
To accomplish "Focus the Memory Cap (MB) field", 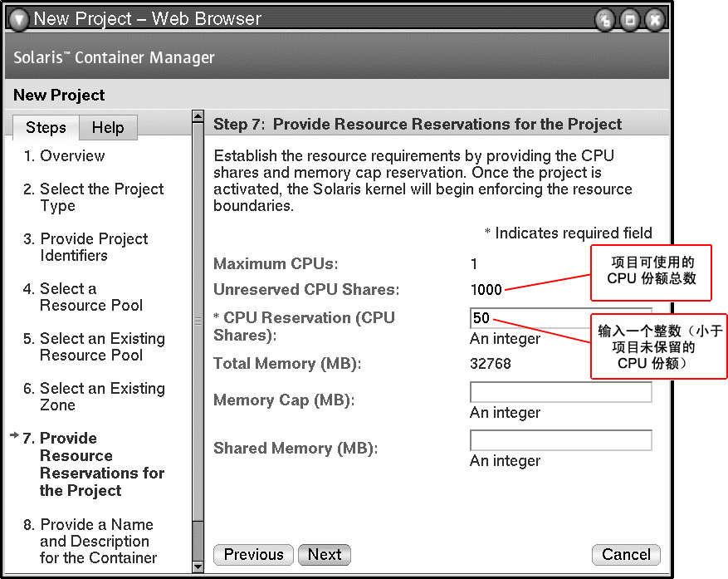I will coord(561,392).
